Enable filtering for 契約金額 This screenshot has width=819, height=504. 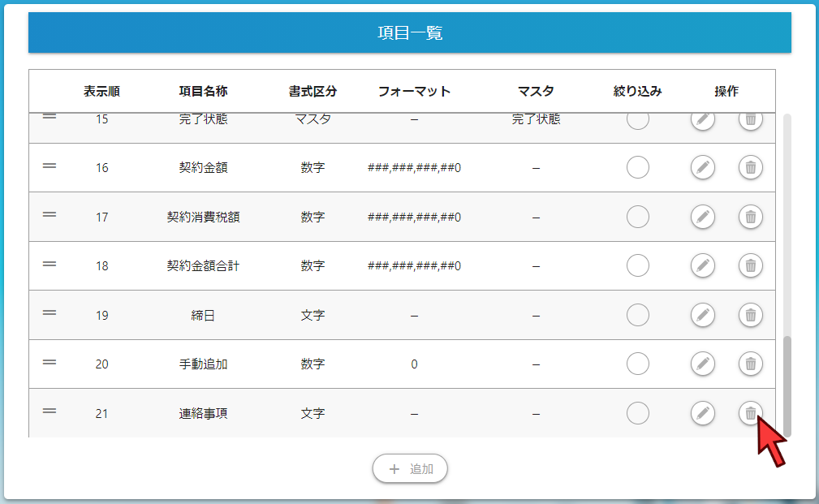(638, 167)
